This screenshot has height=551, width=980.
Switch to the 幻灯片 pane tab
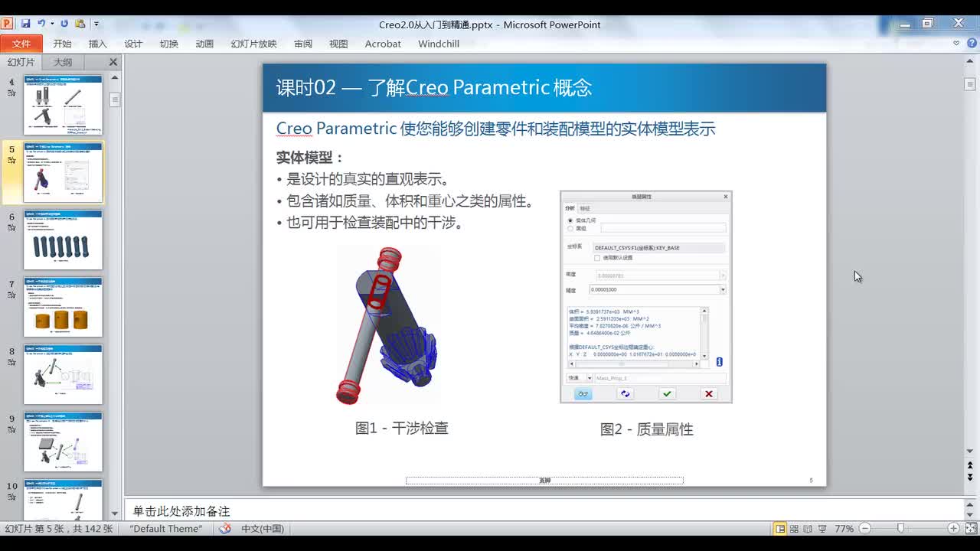[x=21, y=62]
